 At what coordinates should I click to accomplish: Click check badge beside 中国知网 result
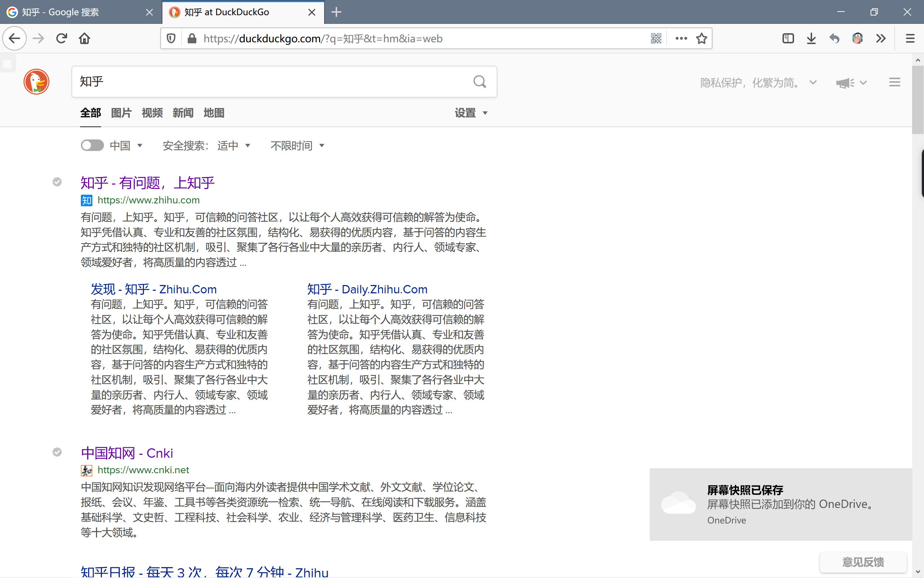[57, 452]
